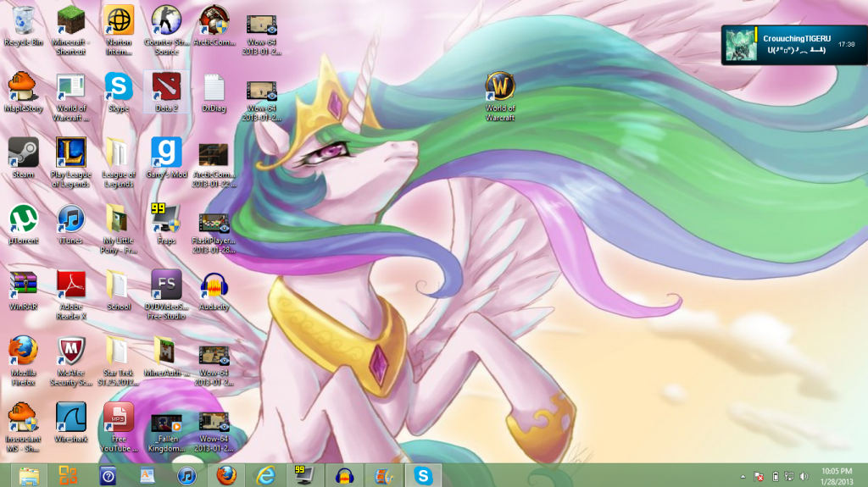This screenshot has height=487, width=868.
Task: Select the Wireshark desktop icon
Action: point(71,423)
